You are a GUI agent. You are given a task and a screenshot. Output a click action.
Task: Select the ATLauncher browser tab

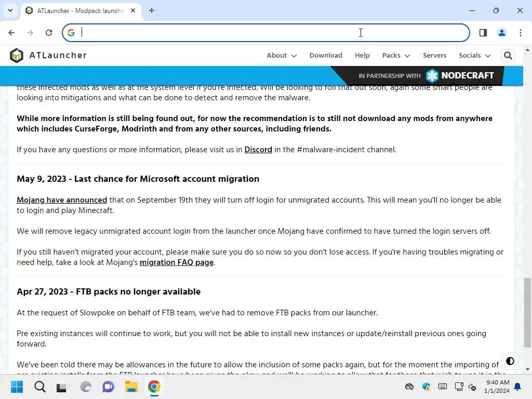(80, 10)
